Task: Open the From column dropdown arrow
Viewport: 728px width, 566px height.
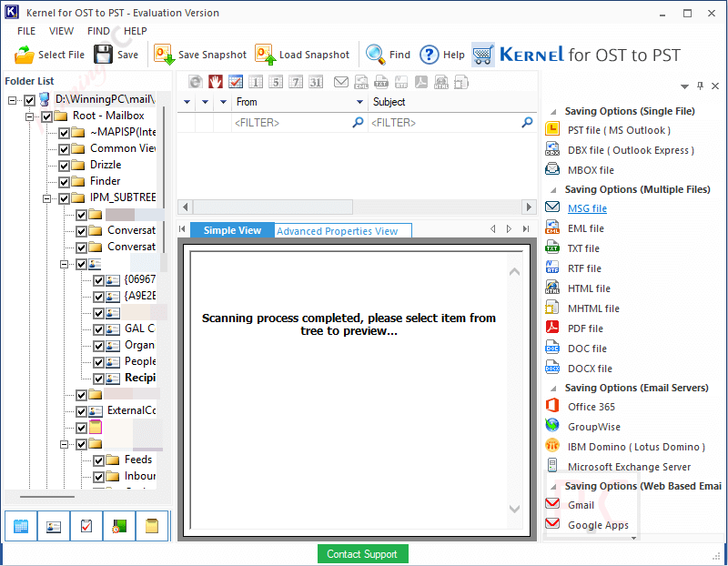Action: pos(359,102)
